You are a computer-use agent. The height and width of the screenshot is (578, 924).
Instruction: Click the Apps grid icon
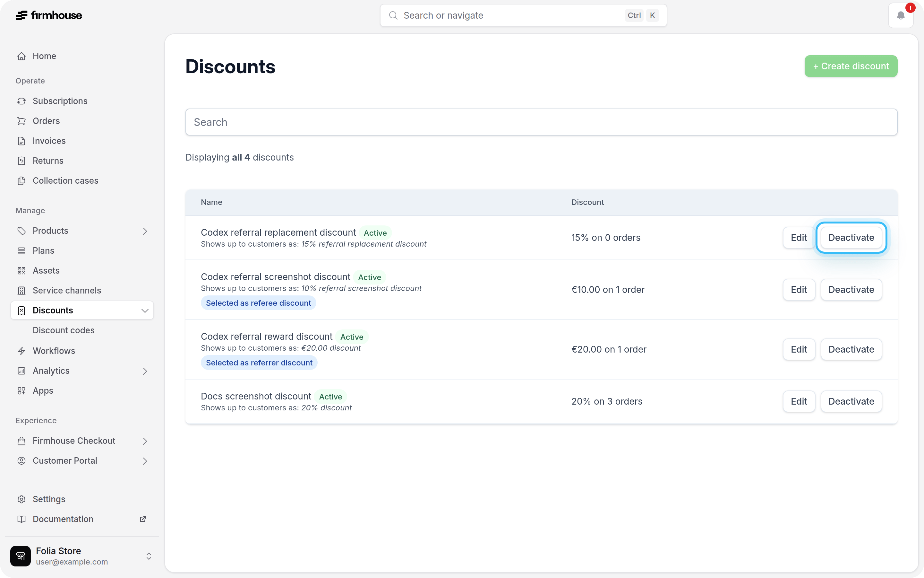point(21,391)
